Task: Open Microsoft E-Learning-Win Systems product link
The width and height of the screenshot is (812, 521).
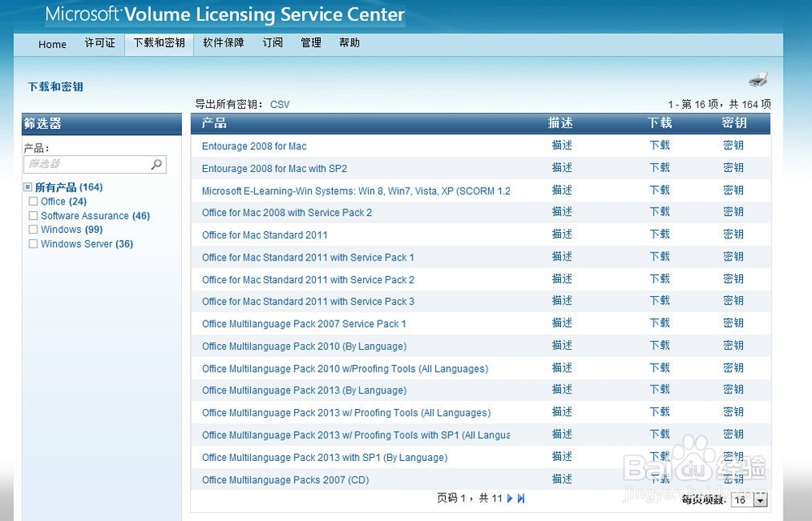Action: click(x=356, y=191)
